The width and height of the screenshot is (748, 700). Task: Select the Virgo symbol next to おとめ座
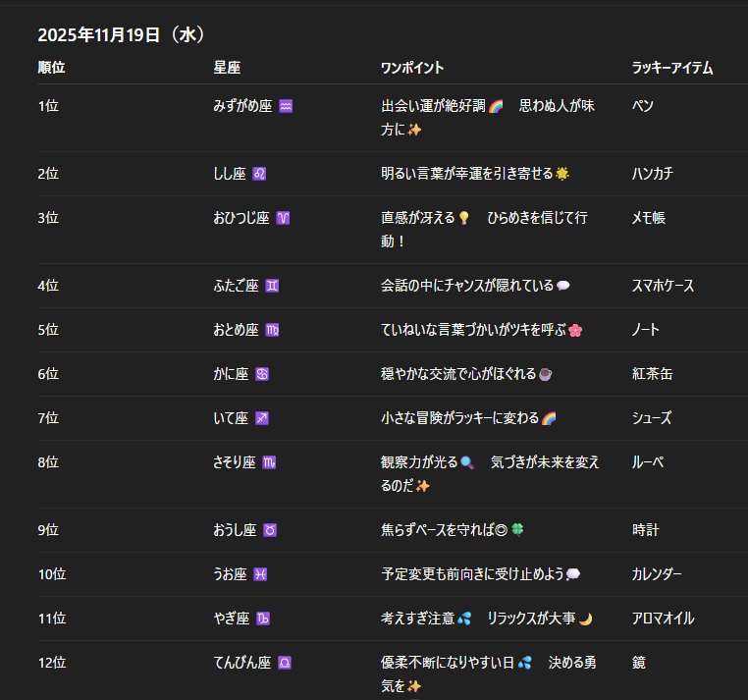coord(272,330)
